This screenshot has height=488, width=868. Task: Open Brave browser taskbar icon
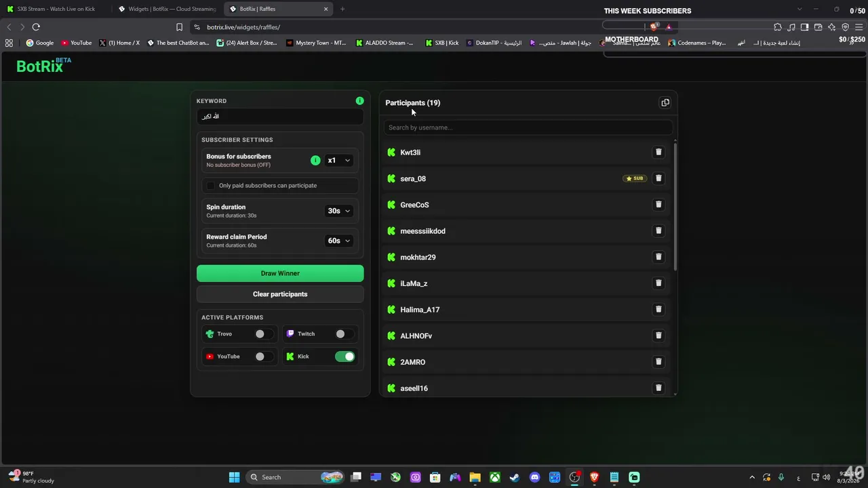(x=595, y=477)
